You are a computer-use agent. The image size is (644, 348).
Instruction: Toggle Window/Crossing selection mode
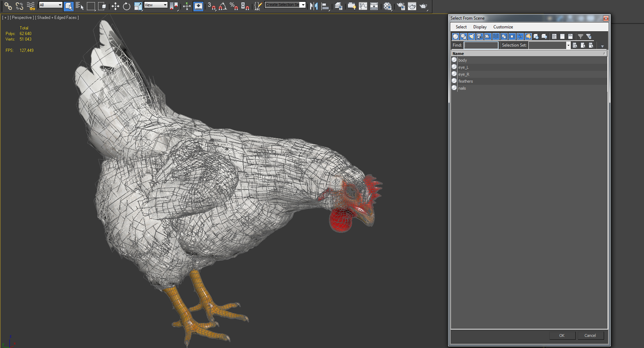tap(102, 6)
